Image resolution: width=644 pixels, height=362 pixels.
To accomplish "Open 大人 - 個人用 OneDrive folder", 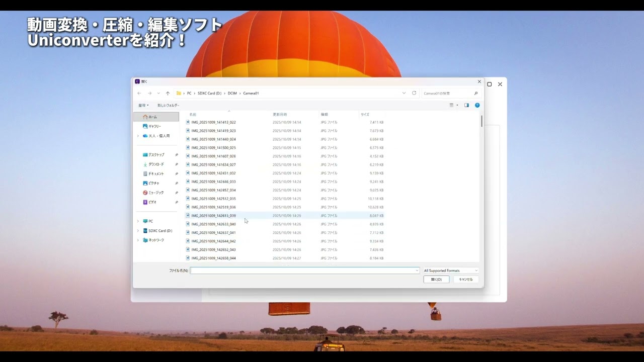I will [x=159, y=136].
